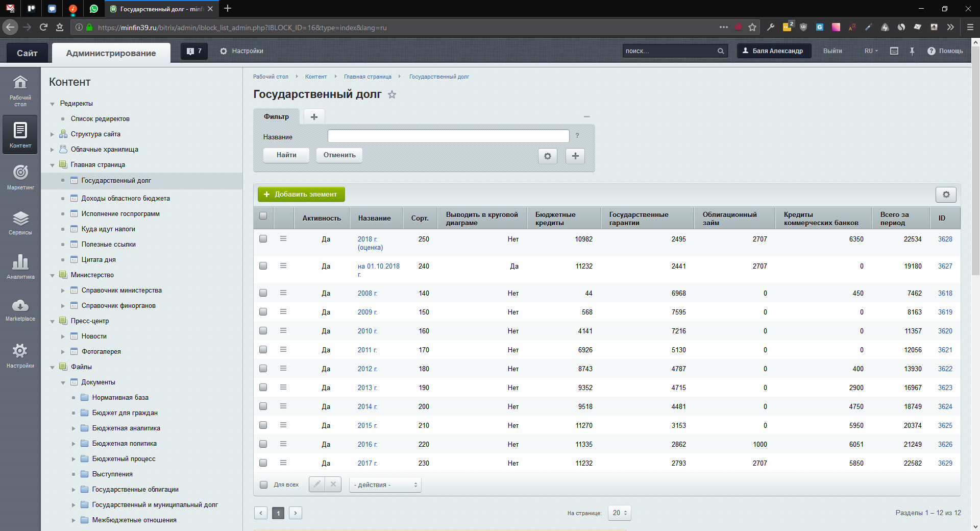Click the Services sidebar icon
The width and height of the screenshot is (980, 531).
(20, 223)
